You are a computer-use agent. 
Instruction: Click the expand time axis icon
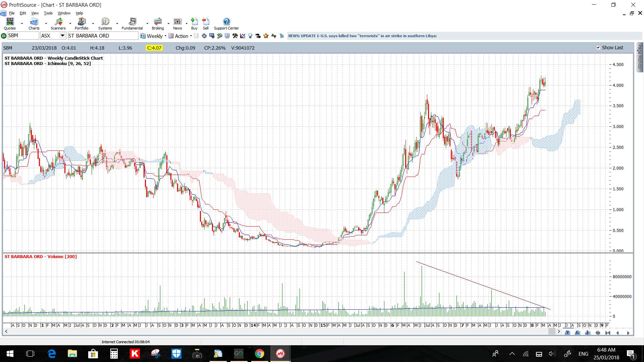pos(598,333)
